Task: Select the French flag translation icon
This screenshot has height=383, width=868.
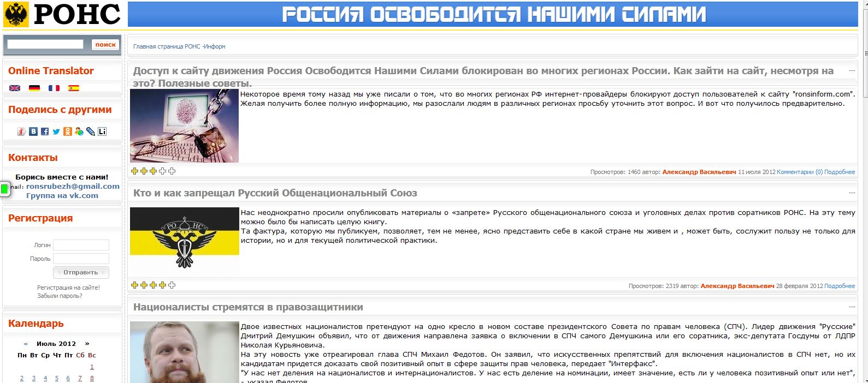Action: [54, 88]
